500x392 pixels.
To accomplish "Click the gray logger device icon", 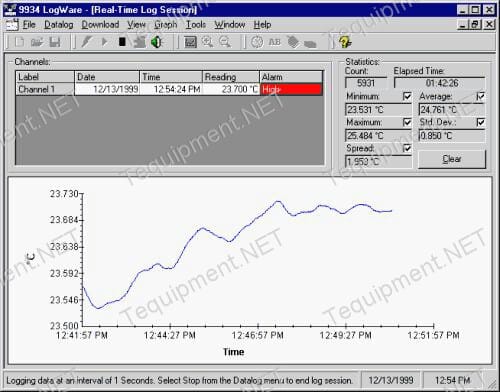I will click(x=310, y=44).
